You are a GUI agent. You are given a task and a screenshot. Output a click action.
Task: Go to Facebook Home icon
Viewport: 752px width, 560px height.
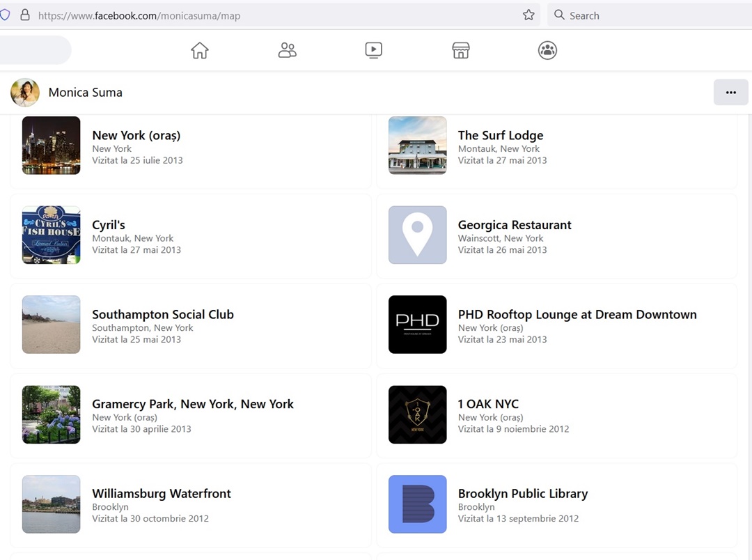coord(200,50)
